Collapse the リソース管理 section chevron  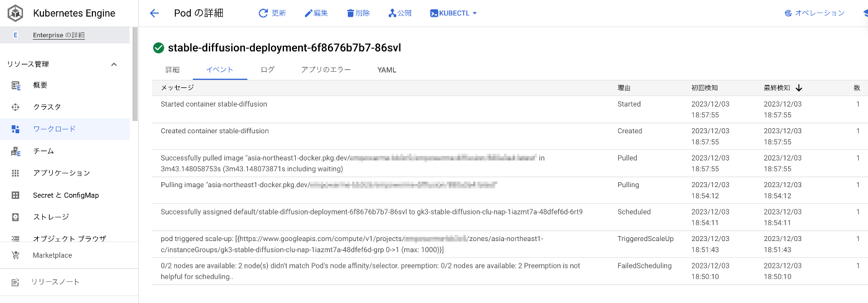(x=113, y=64)
